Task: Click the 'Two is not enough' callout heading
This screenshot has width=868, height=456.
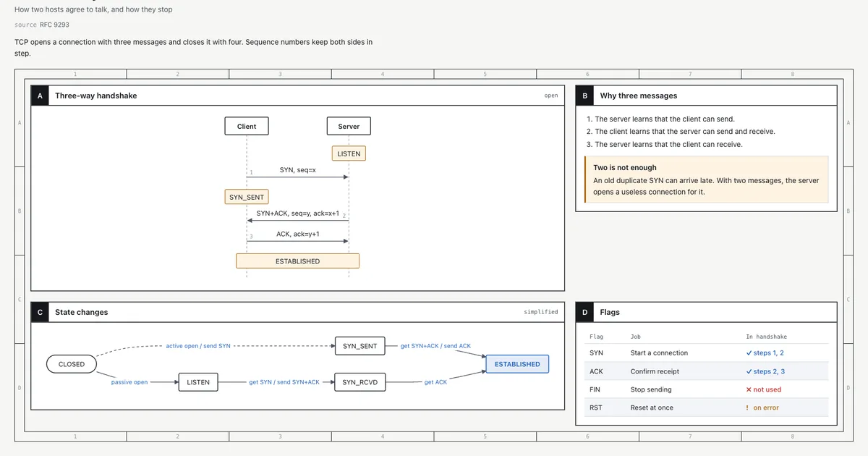Action: tap(625, 167)
